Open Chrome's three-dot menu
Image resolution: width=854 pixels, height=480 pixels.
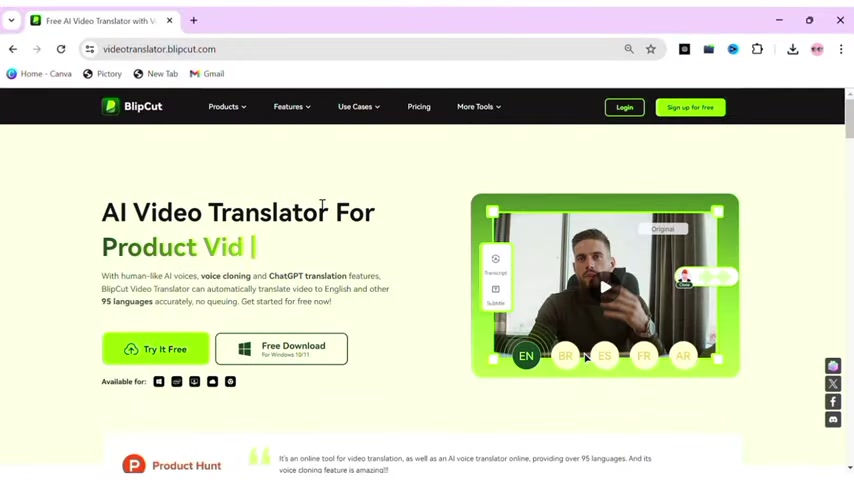841,49
